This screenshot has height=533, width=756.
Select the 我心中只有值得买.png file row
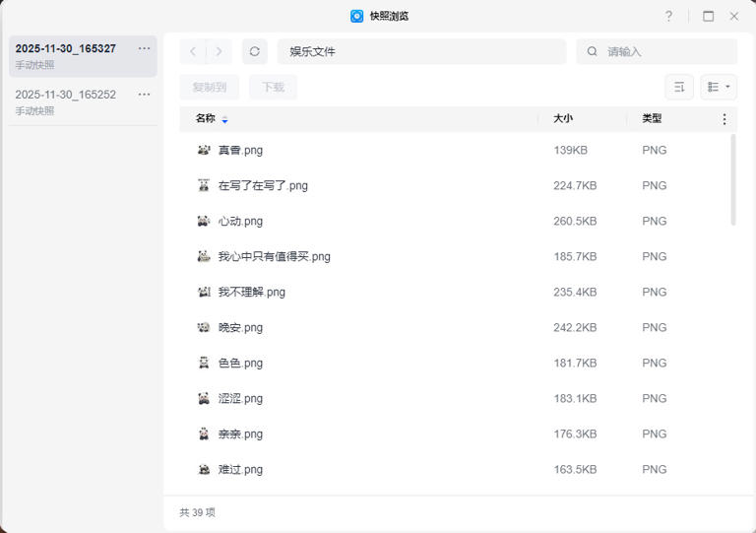pos(394,256)
